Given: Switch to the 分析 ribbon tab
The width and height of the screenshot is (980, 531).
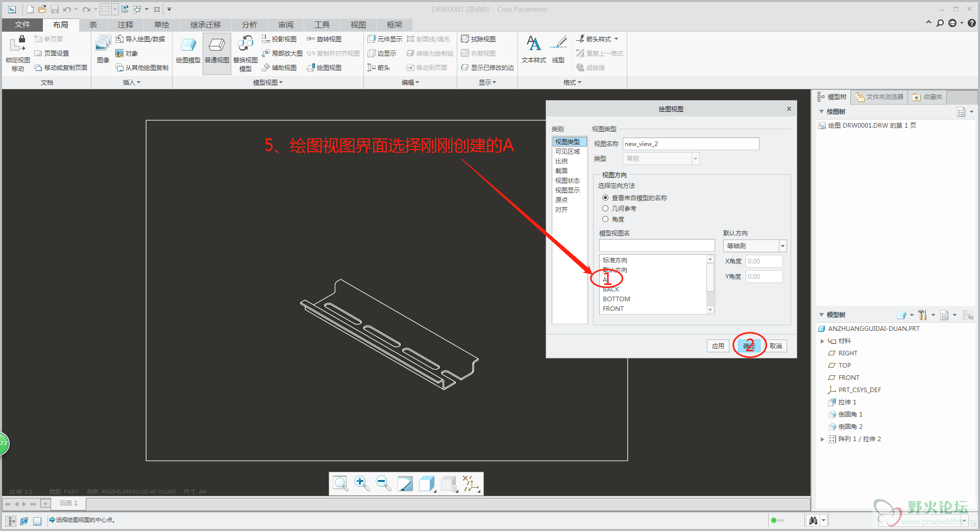Looking at the screenshot, I should (250, 25).
